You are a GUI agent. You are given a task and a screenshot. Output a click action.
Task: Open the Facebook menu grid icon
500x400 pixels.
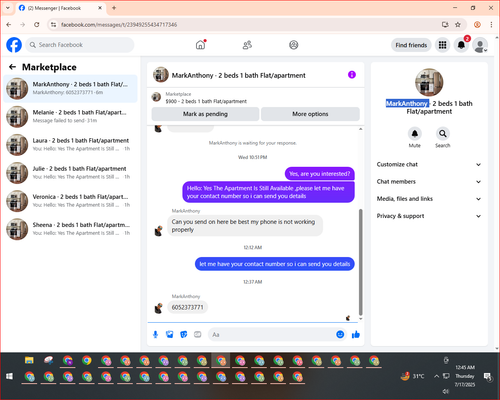pos(442,45)
